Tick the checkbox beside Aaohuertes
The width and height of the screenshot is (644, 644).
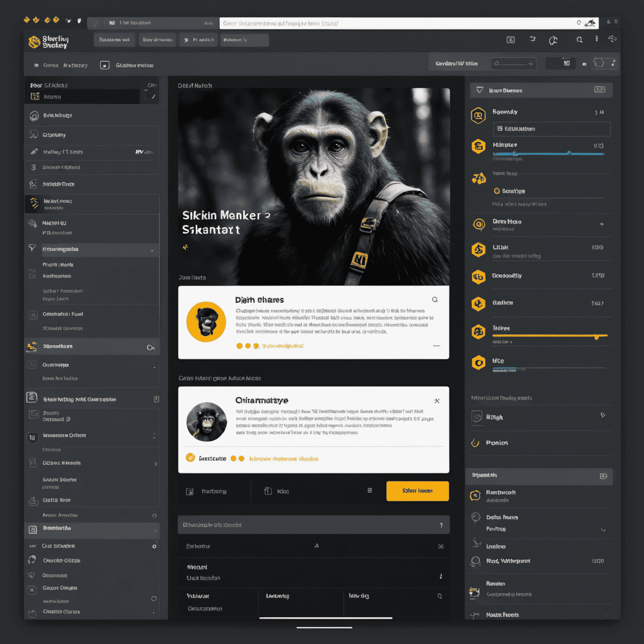pyautogui.click(x=32, y=275)
